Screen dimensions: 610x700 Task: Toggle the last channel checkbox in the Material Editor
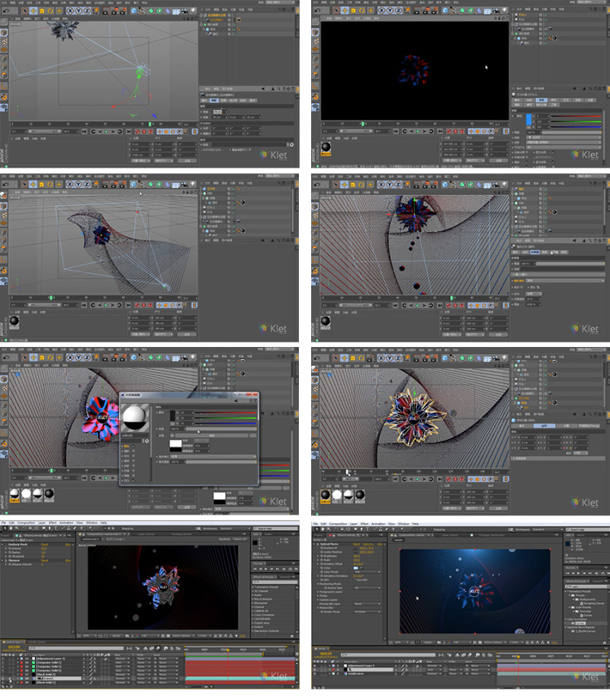[133, 480]
